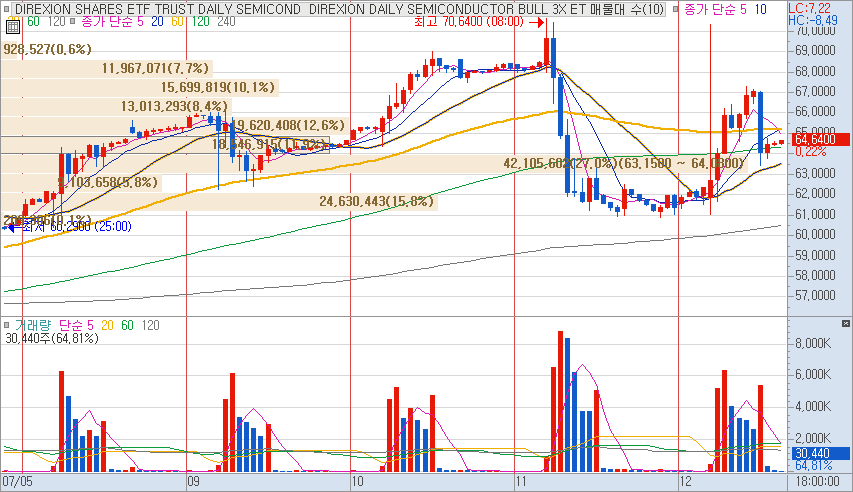This screenshot has width=853, height=492.
Task: Click the 0,22% change value
Action: click(x=811, y=151)
